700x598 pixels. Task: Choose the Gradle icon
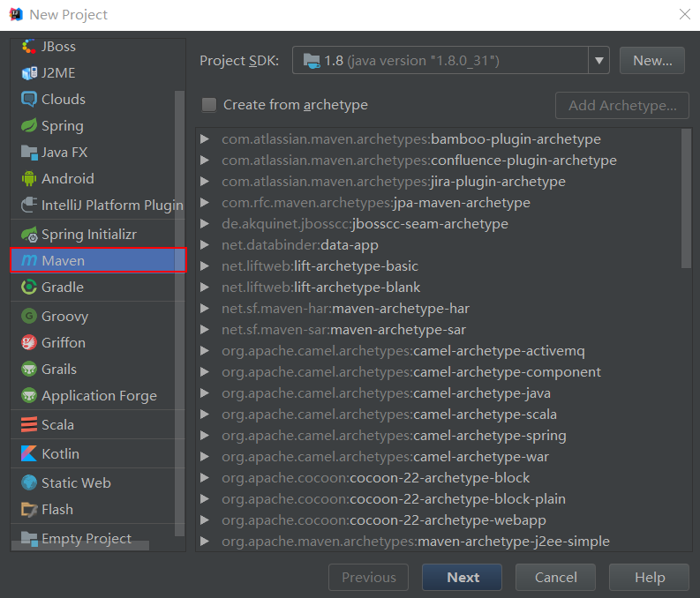[x=29, y=287]
